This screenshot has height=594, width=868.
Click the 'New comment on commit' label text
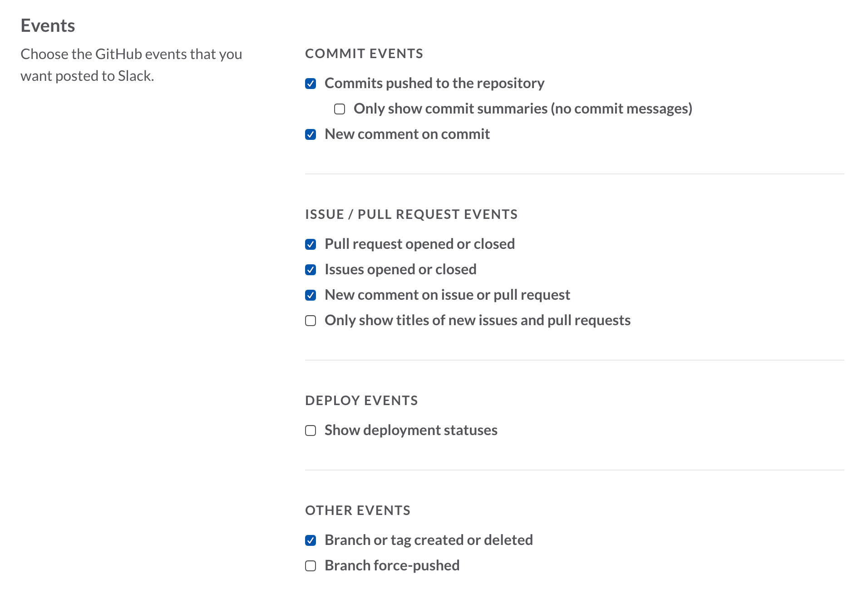(x=407, y=134)
